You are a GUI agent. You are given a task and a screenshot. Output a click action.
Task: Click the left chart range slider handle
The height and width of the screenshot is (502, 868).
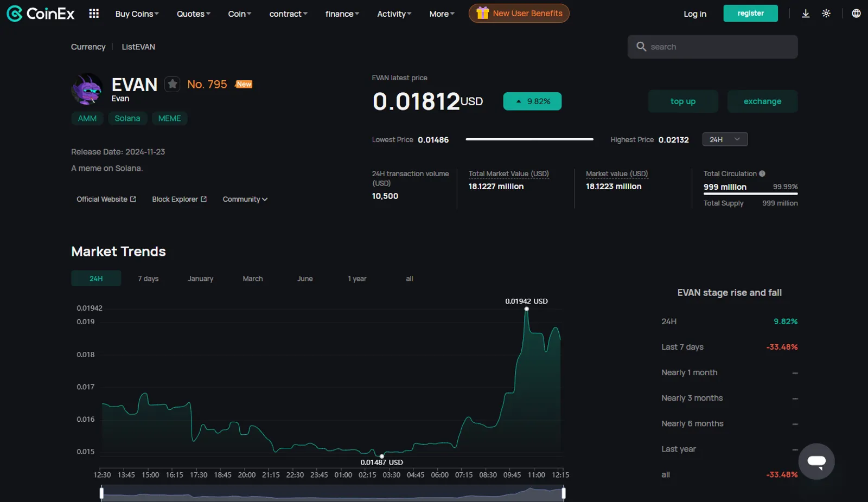101,493
